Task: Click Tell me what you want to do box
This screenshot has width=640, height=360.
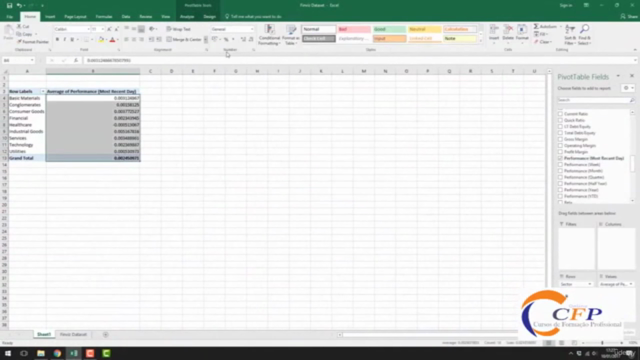Action: click(x=253, y=17)
